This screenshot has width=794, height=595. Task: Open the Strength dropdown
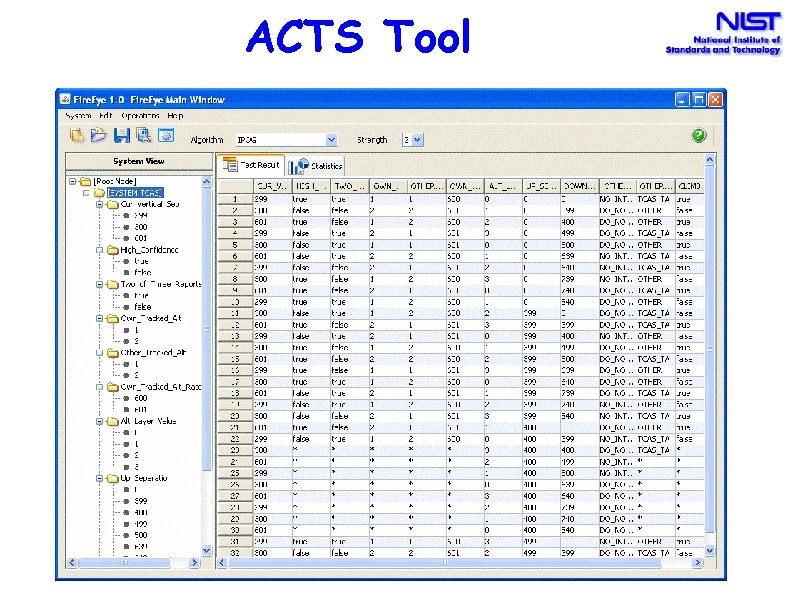[x=417, y=140]
